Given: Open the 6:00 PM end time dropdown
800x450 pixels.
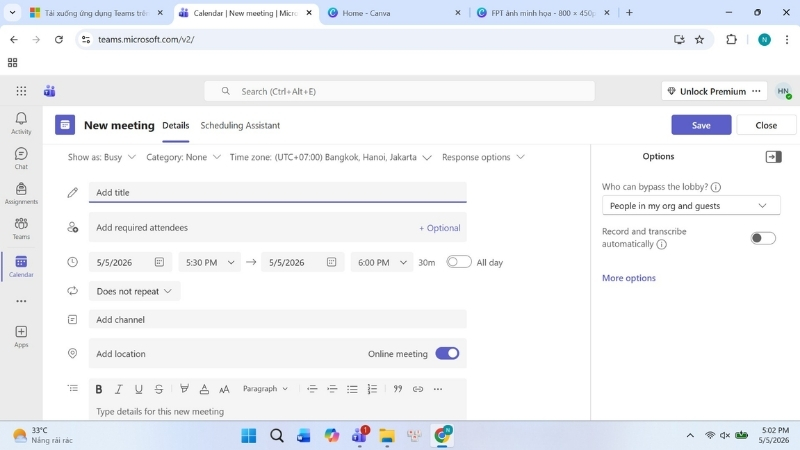Looking at the screenshot, I should (x=382, y=262).
